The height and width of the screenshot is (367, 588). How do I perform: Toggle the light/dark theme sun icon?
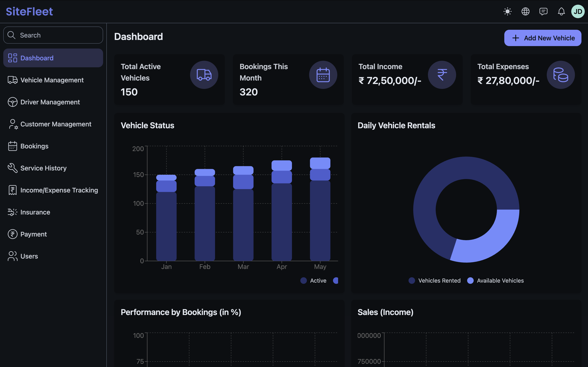point(507,11)
